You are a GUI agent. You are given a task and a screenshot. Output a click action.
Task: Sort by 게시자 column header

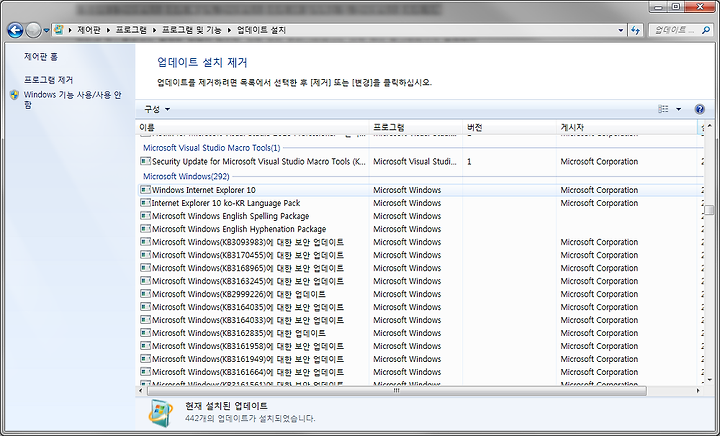tap(627, 127)
